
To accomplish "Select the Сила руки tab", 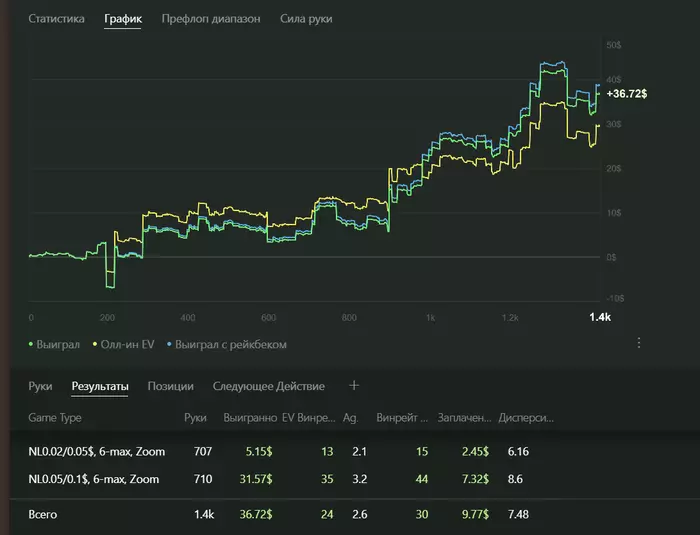I will (x=306, y=19).
